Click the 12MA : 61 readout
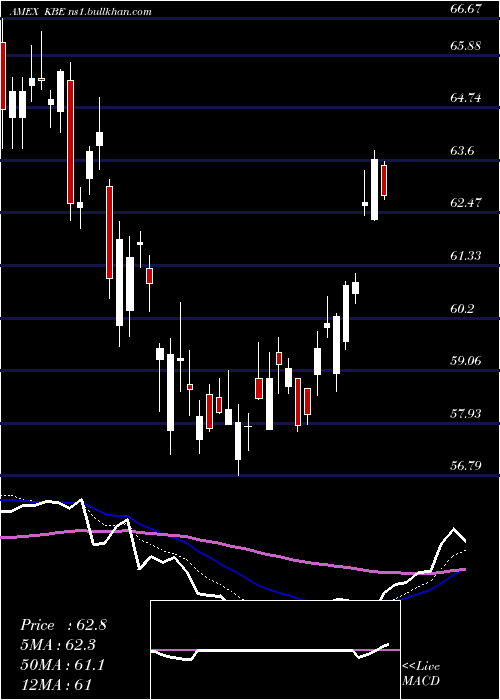Screen dimensions: 500x700 [56, 685]
